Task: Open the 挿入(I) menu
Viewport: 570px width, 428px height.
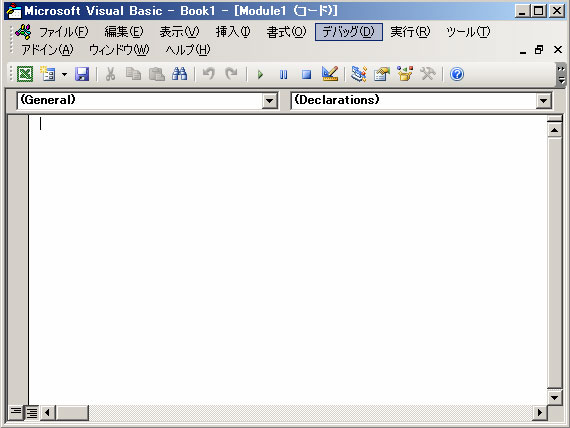Action: pyautogui.click(x=233, y=32)
